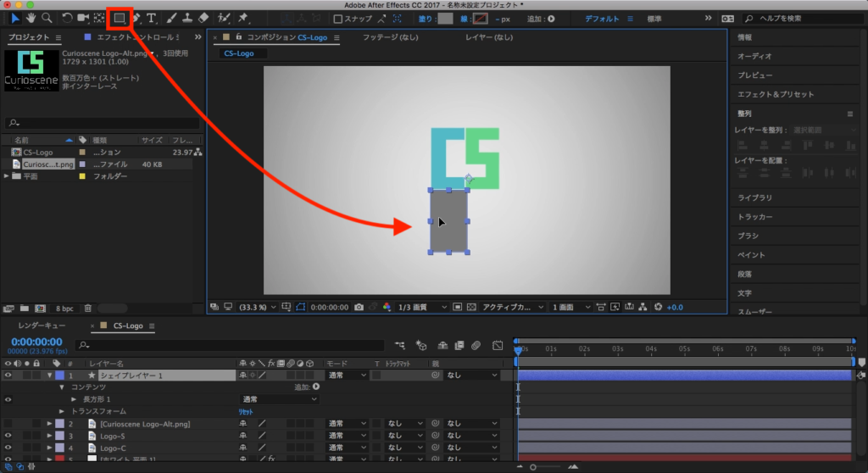Image resolution: width=868 pixels, height=473 pixels.
Task: Click the リセット transform reset link
Action: tap(245, 411)
